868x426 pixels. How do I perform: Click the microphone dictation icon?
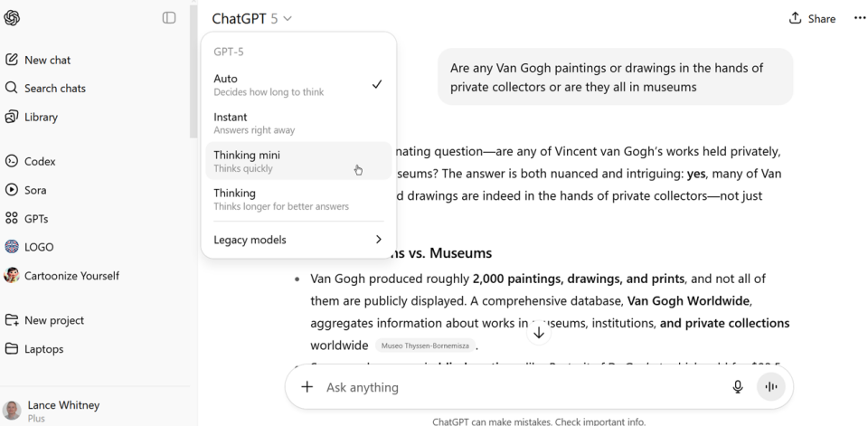click(738, 387)
